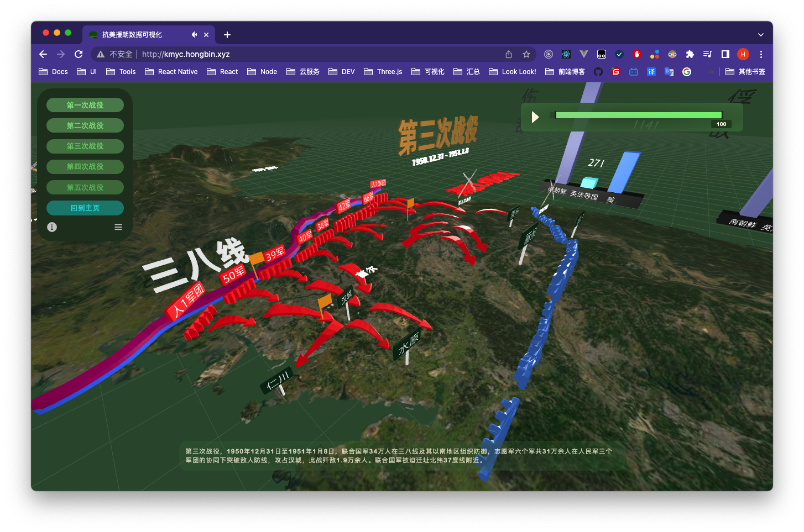The width and height of the screenshot is (804, 532).
Task: Open the red G bookmark
Action: tap(616, 72)
